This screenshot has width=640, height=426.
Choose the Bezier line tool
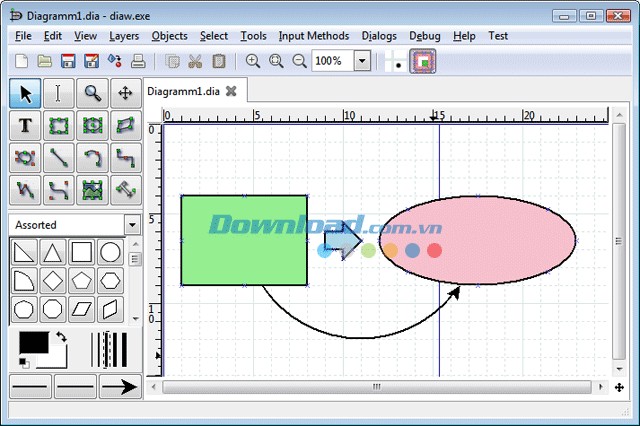[59, 190]
